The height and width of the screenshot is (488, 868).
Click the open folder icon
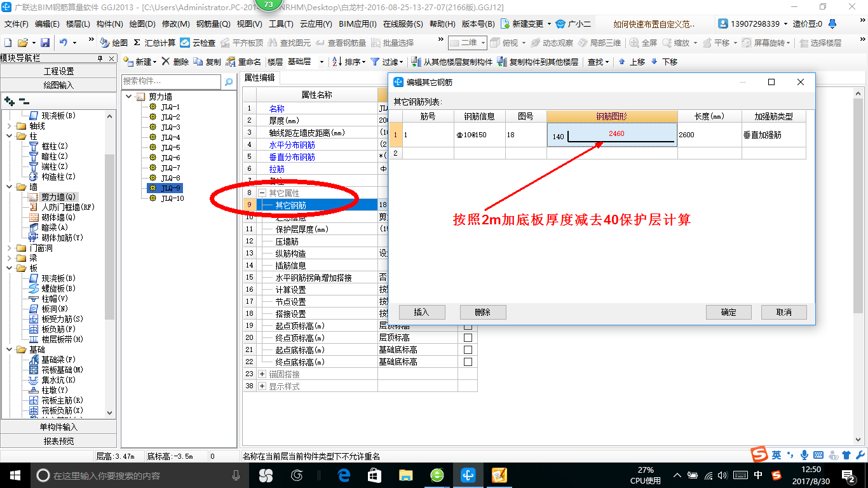pos(22,43)
